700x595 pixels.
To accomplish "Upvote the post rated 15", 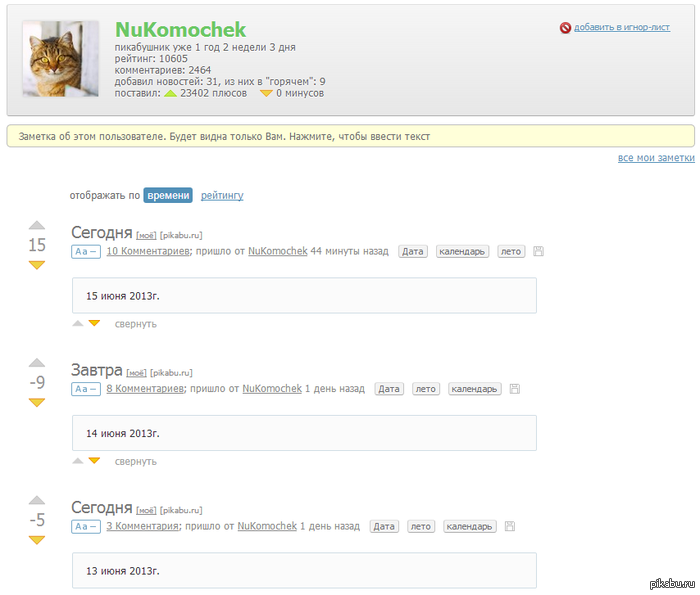I will [37, 225].
